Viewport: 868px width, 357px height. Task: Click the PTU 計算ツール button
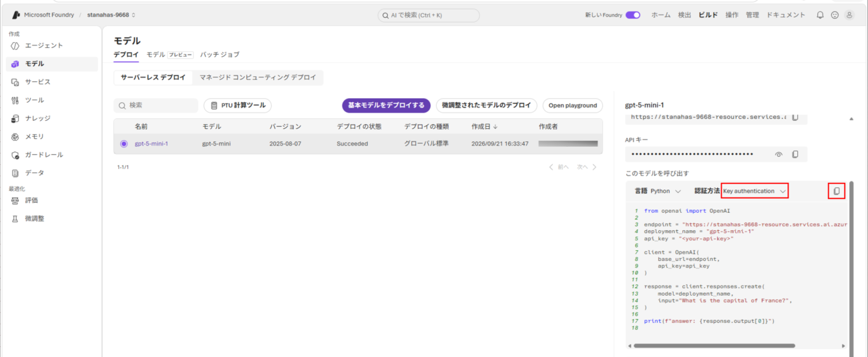[x=238, y=105]
